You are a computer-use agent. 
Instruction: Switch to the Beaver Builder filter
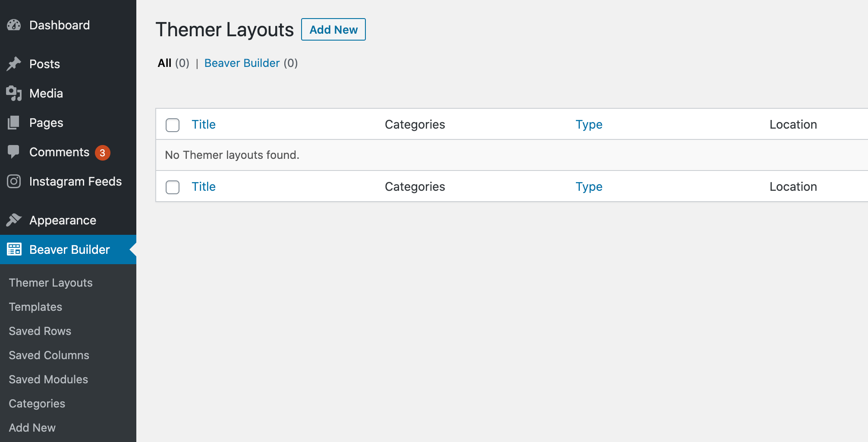(x=242, y=63)
